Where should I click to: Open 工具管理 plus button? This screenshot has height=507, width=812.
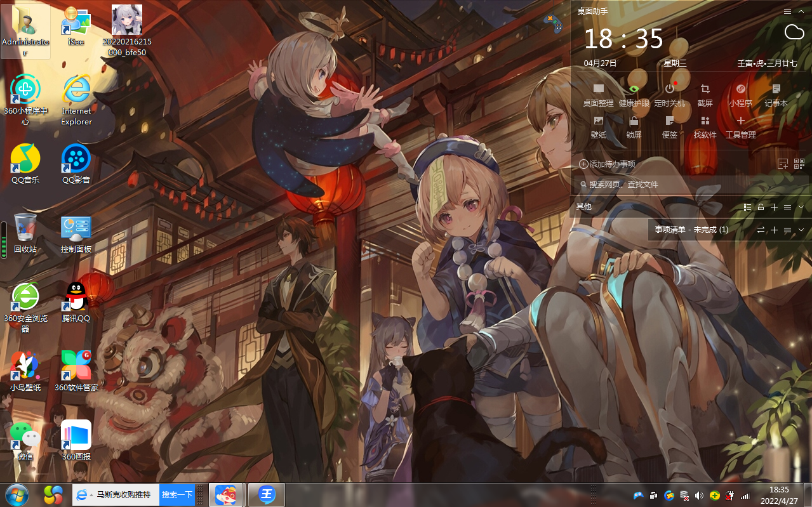coord(740,127)
